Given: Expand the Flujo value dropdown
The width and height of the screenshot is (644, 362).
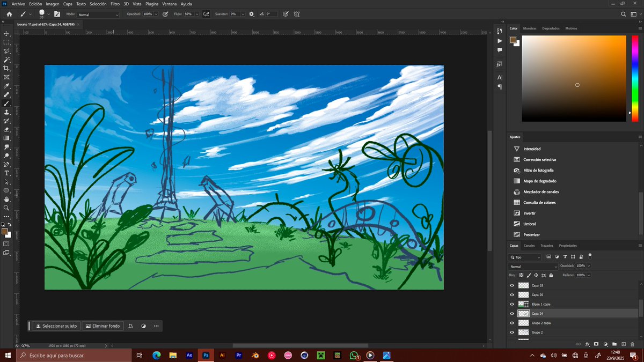Looking at the screenshot, I should click(x=196, y=14).
